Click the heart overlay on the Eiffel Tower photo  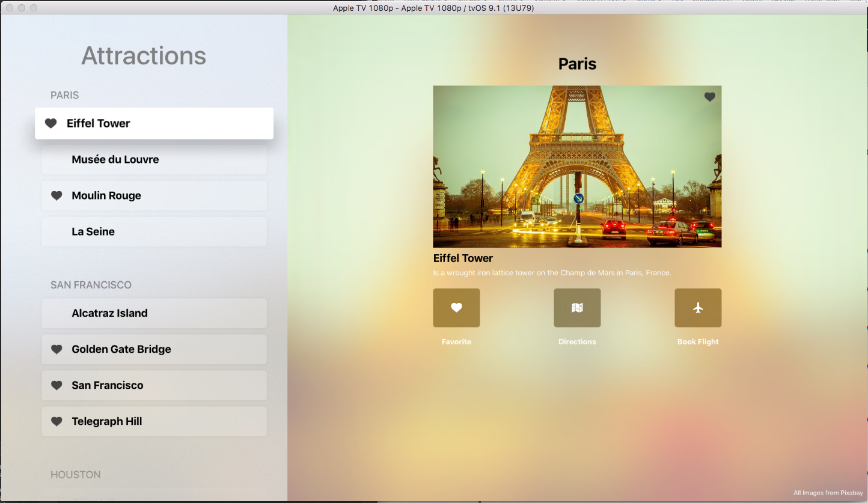pyautogui.click(x=709, y=97)
